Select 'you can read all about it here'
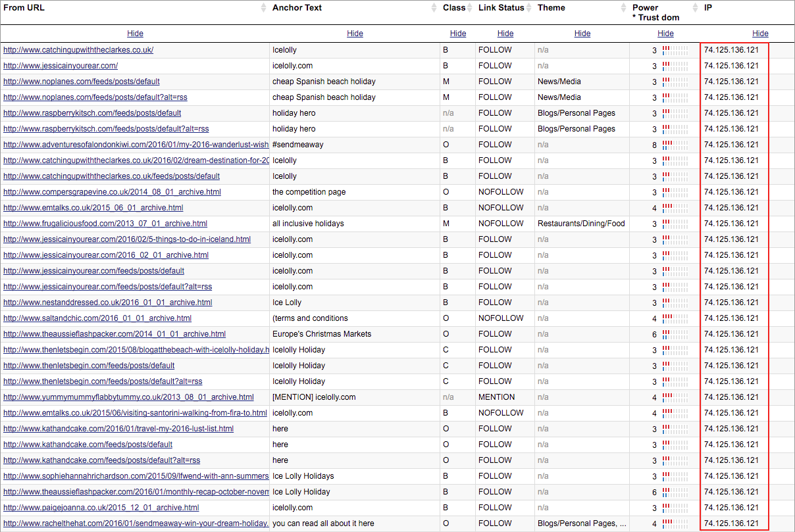Screen dimensions: 795x532 click(x=323, y=523)
